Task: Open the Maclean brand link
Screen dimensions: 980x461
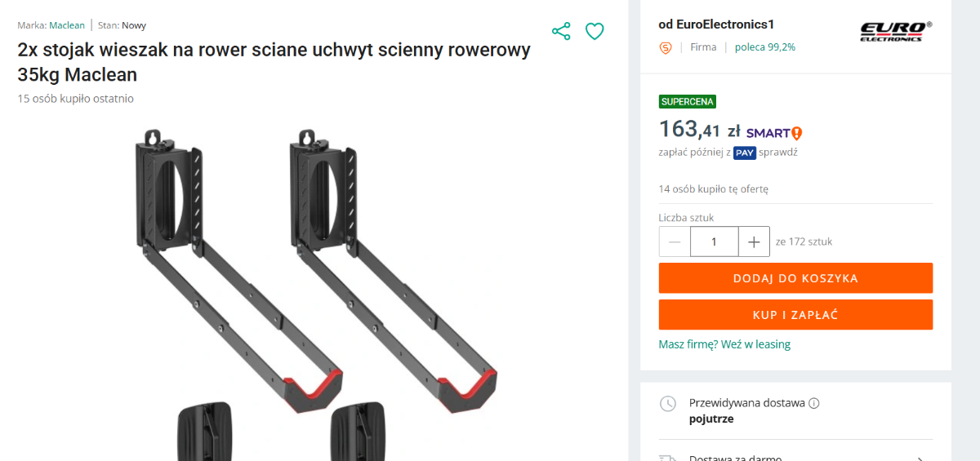Action: [67, 25]
